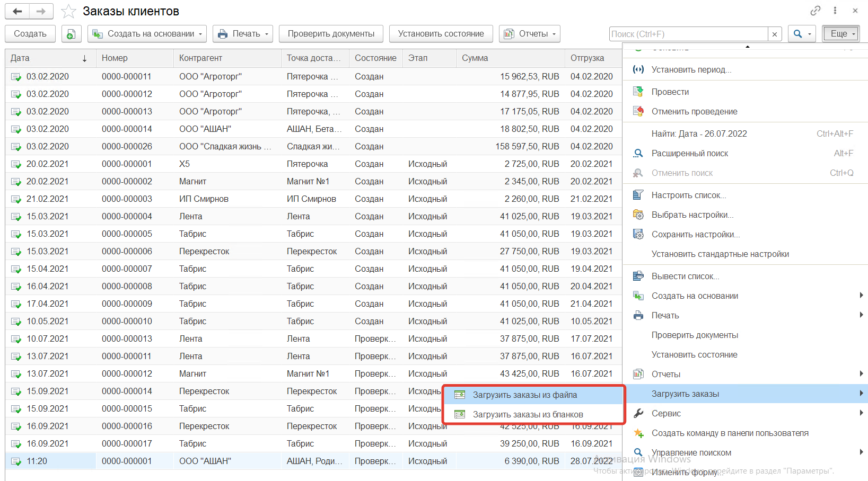This screenshot has width=868, height=481.
Task: Click the Создать button
Action: (30, 34)
